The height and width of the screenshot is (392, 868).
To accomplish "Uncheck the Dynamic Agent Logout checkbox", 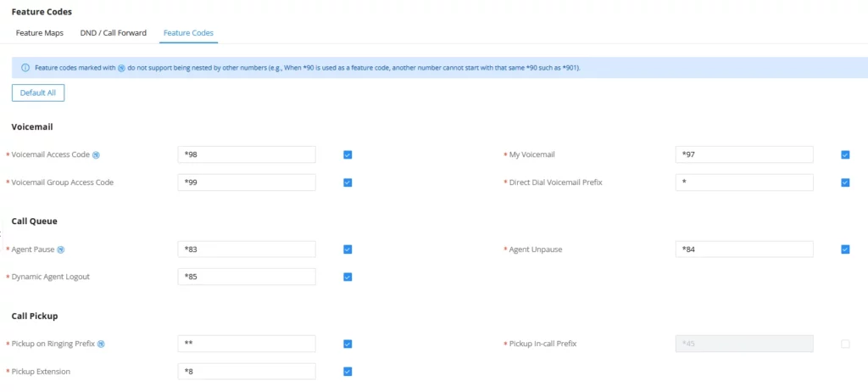I will point(348,277).
